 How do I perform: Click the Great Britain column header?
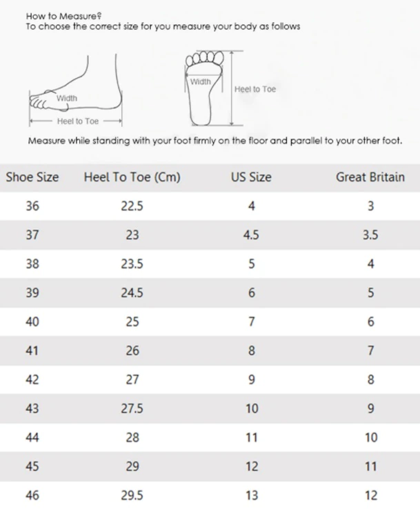(x=370, y=177)
